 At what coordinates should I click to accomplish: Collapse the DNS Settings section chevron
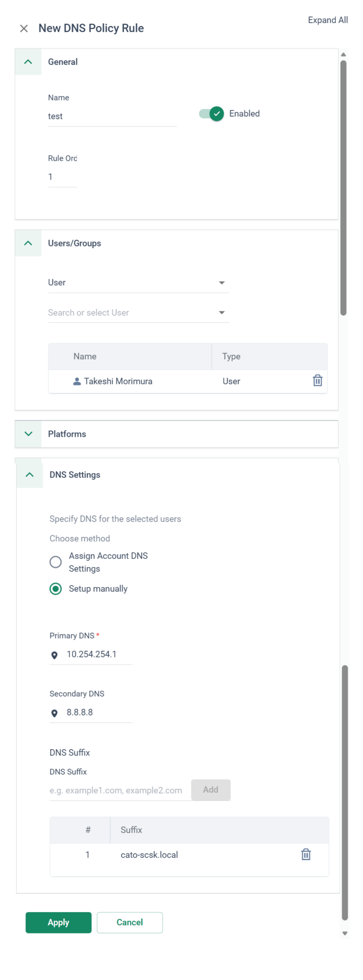(30, 475)
